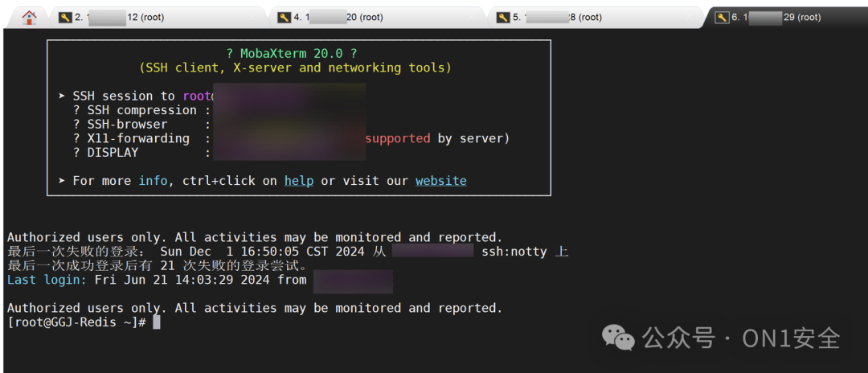
Task: Click the ssh:notty text
Action: coord(514,252)
